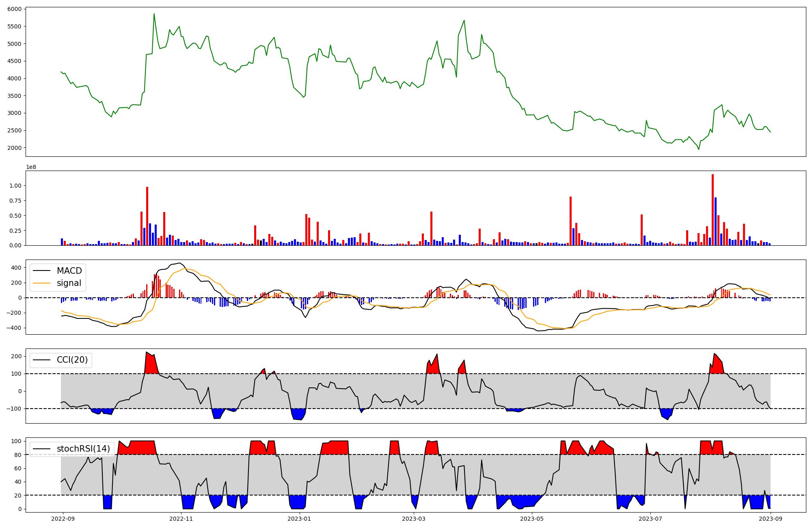
Task: Select the stochRSI(14) legend entry
Action: click(x=83, y=449)
